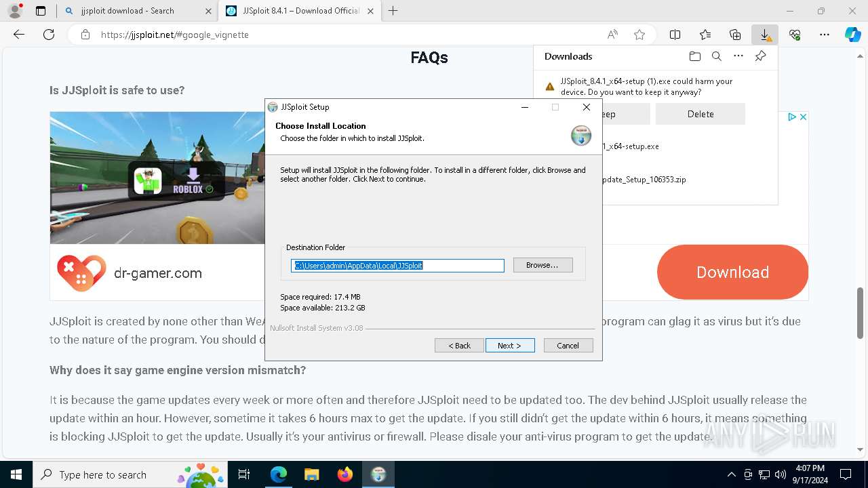
Task: Add this page to favorites
Action: point(639,35)
